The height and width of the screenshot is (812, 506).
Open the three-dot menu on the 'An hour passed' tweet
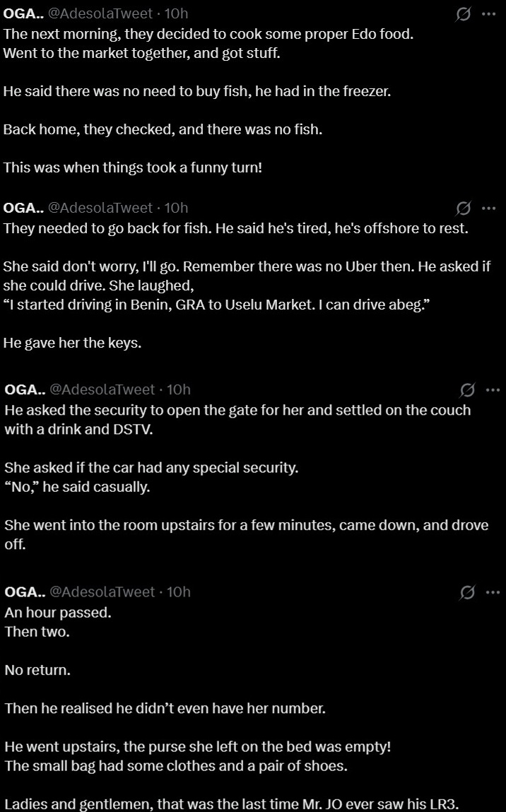(x=492, y=592)
